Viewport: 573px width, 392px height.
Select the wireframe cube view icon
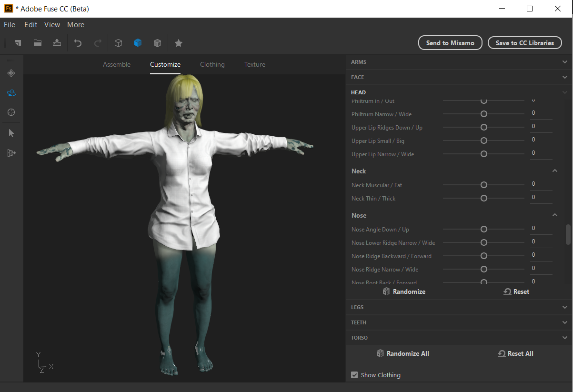(x=119, y=43)
